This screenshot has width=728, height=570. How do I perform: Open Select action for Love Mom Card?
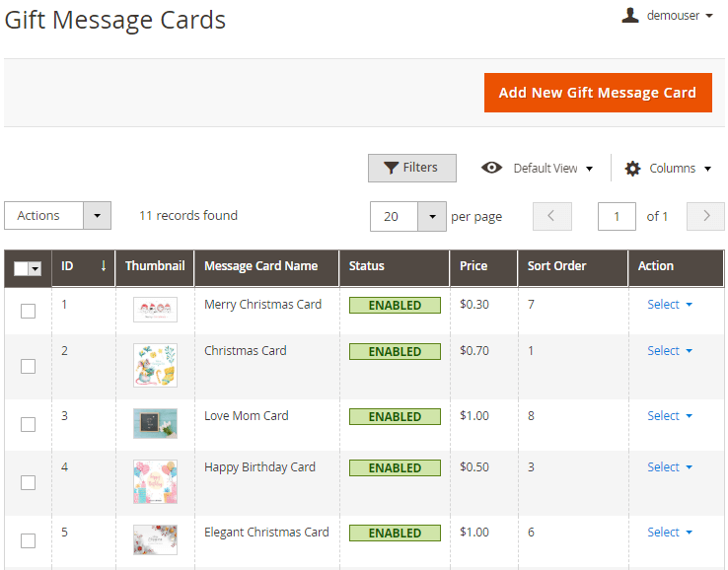(x=670, y=416)
